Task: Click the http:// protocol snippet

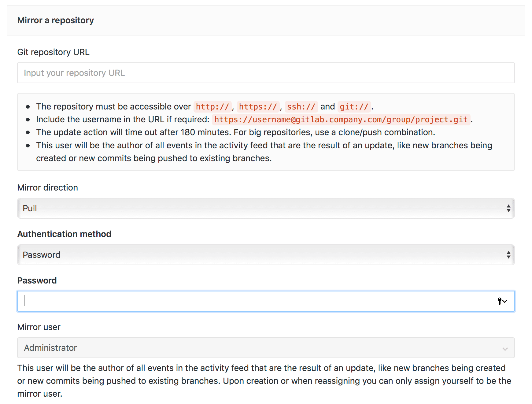Action: (x=213, y=106)
